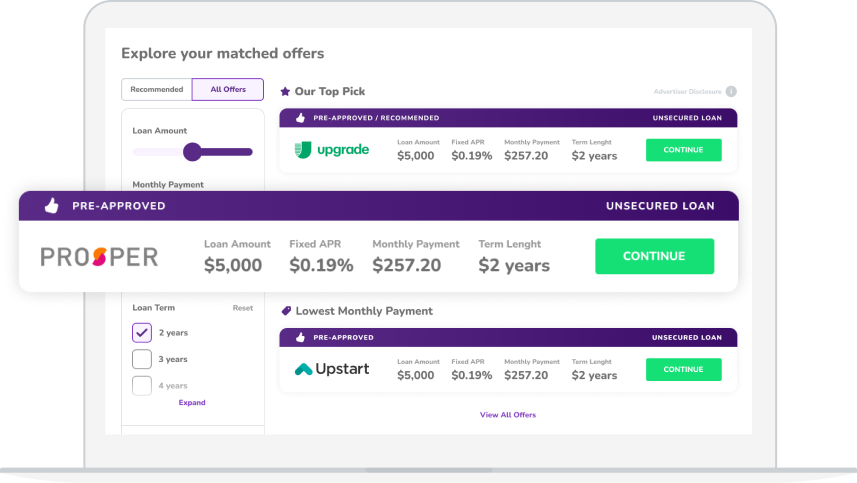Click the Upgrade $0.19% Fixed APR value
The width and height of the screenshot is (857, 483).
tap(472, 156)
